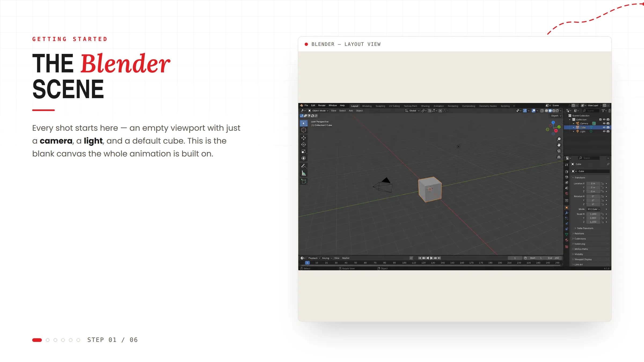
Task: Open the Modifiers wrench properties tab
Action: click(567, 213)
